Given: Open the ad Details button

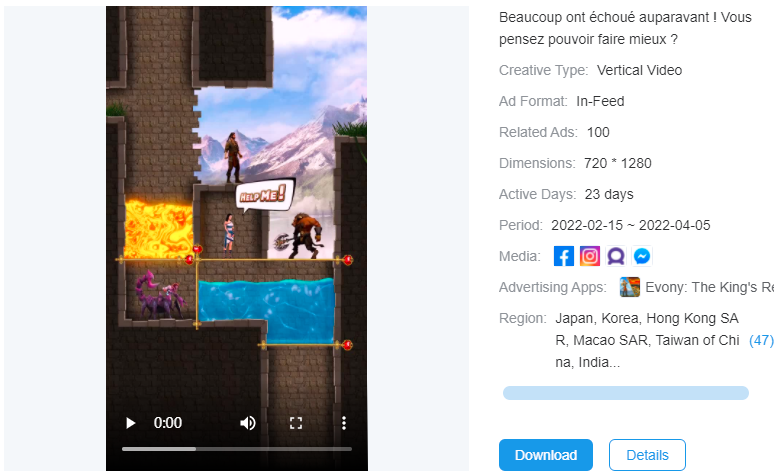Looking at the screenshot, I should 647,455.
